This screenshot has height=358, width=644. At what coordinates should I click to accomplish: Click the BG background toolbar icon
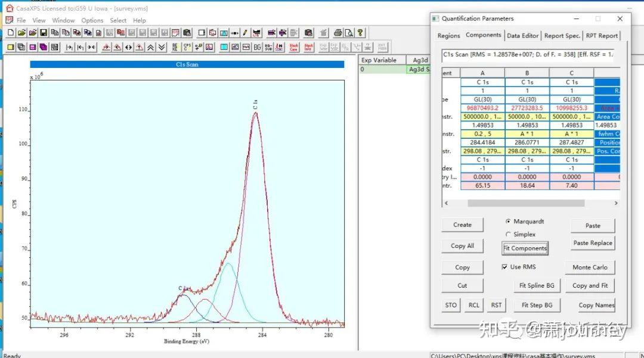pyautogui.click(x=257, y=47)
